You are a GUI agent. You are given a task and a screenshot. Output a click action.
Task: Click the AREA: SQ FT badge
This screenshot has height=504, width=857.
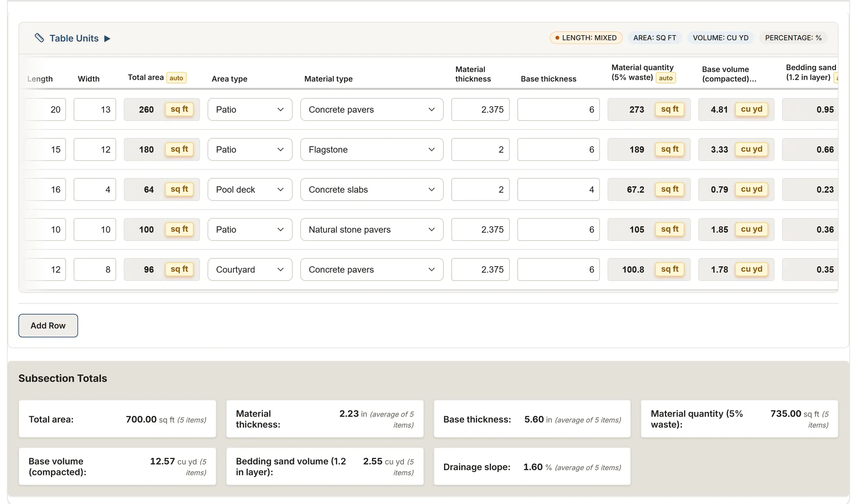[655, 38]
